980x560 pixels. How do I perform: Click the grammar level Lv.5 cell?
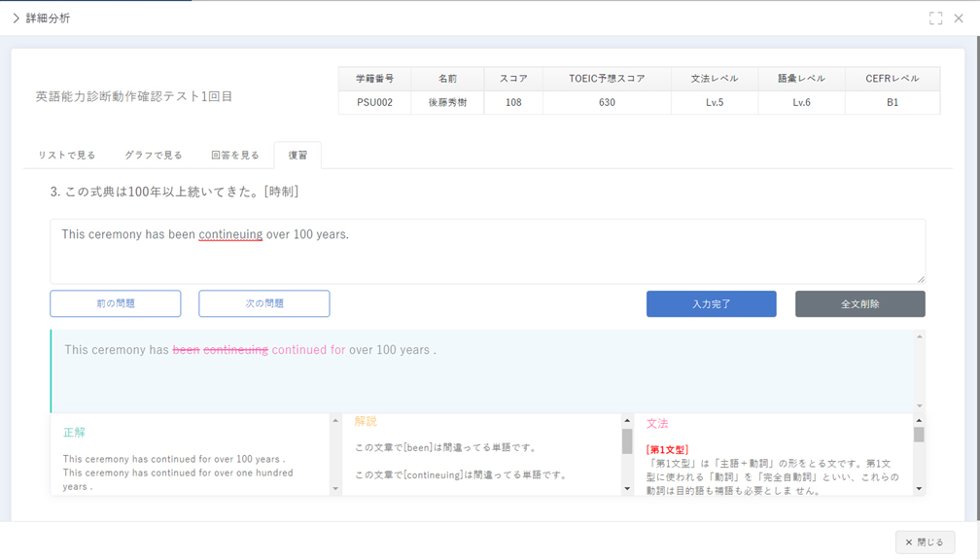tap(715, 102)
